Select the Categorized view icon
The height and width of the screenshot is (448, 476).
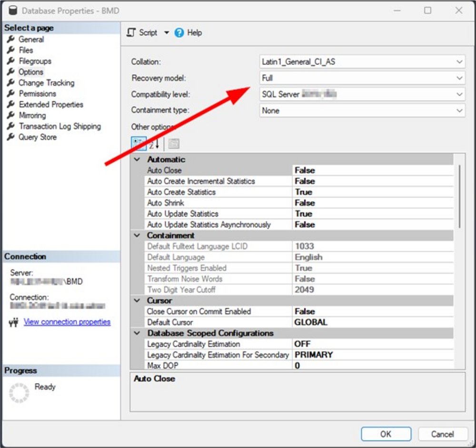click(x=139, y=143)
